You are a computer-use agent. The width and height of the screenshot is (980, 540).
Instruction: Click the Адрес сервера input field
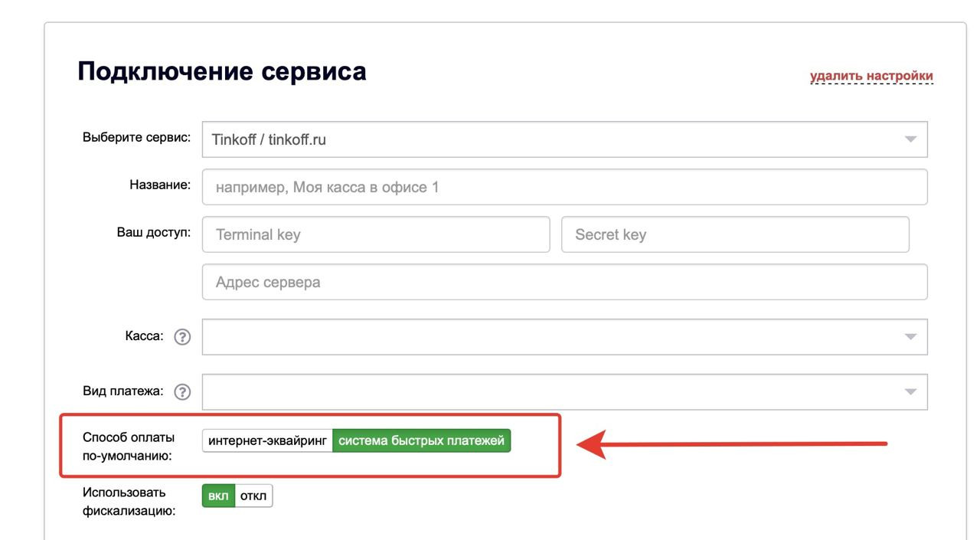point(564,282)
